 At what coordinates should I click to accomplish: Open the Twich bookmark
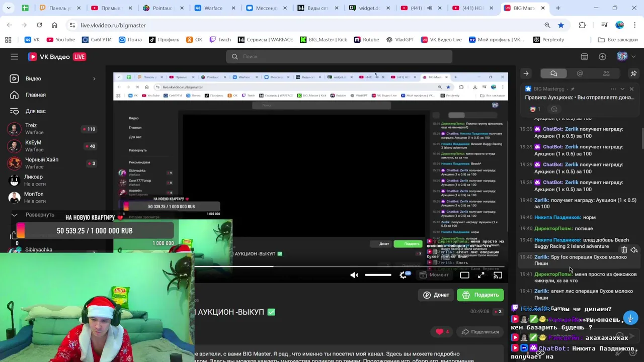point(220,40)
